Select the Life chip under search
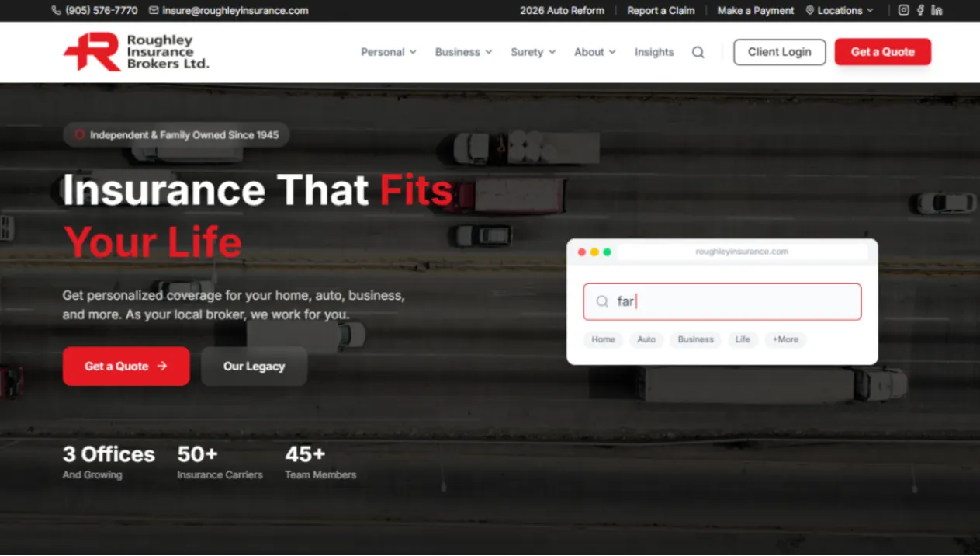The image size is (980, 556). pos(743,339)
